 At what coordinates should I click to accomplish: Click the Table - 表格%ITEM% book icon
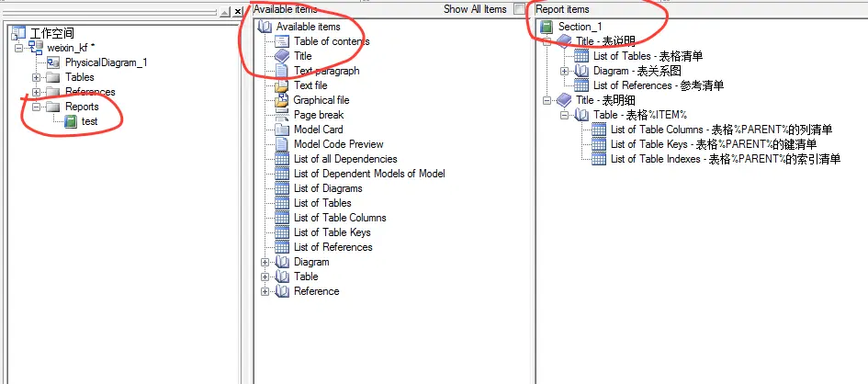pyautogui.click(x=581, y=115)
